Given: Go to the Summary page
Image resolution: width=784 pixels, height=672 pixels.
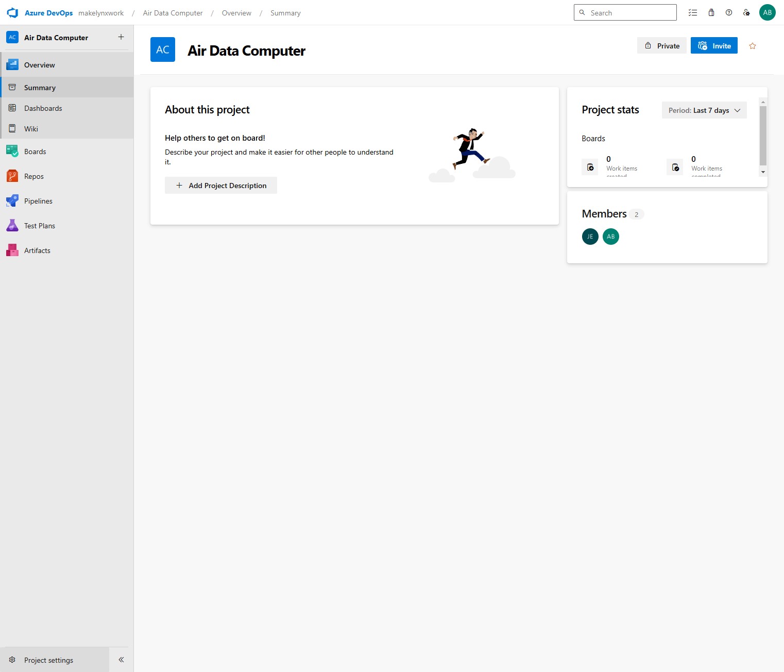Looking at the screenshot, I should tap(67, 88).
